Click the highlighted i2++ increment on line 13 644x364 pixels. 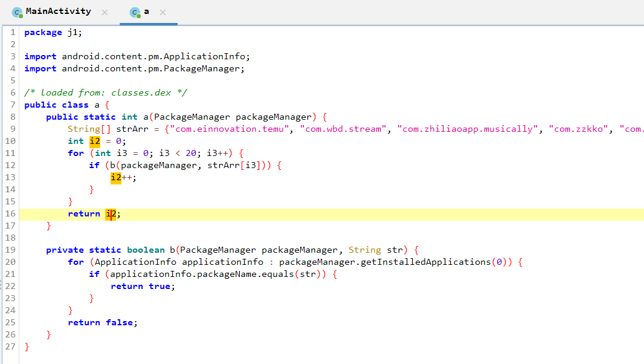click(x=116, y=177)
